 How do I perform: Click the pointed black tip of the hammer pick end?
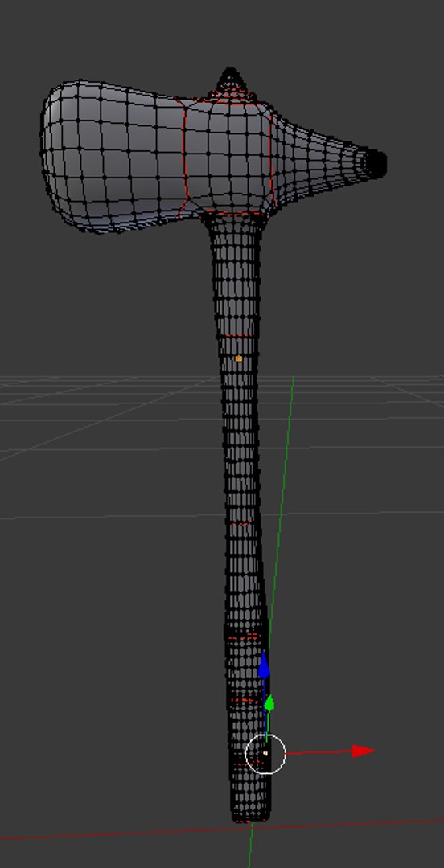[378, 163]
